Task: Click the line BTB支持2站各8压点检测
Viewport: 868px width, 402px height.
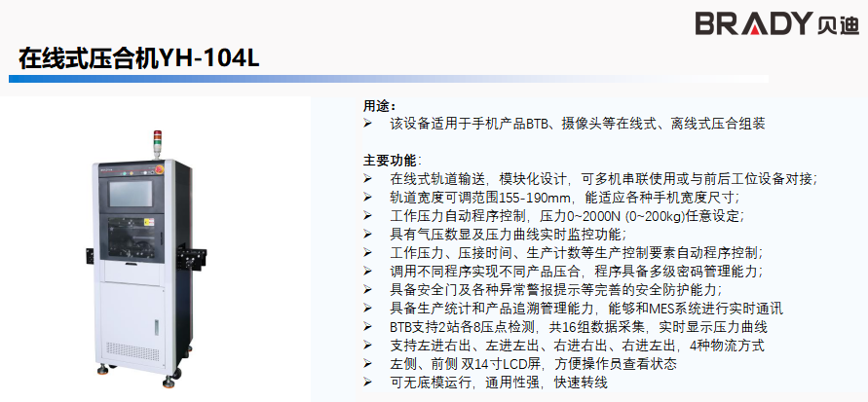Action: [579, 327]
